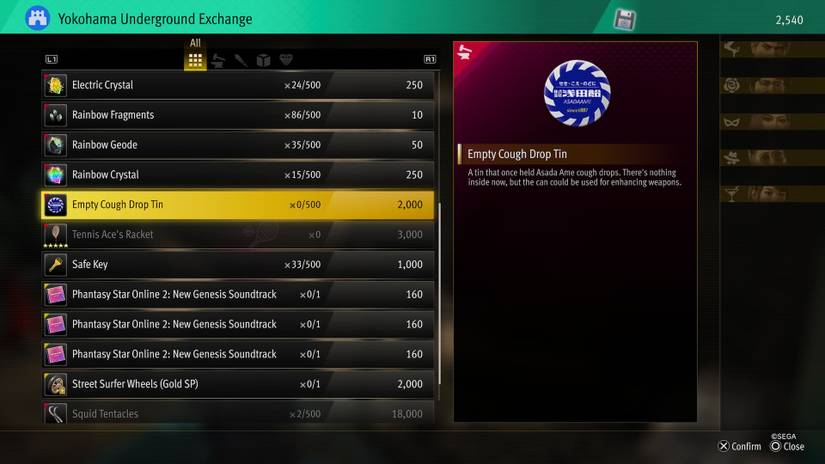Click the save floppy disk icon

tap(625, 20)
